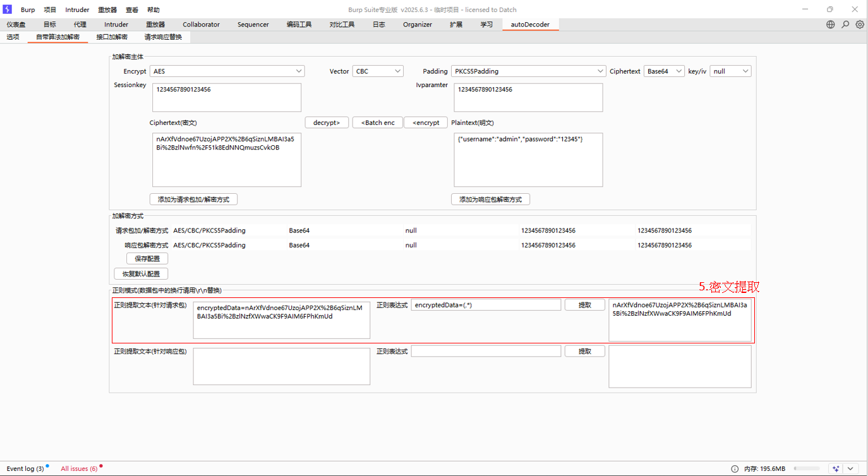Open All issues (6)
This screenshot has height=476, width=868.
[x=79, y=468]
